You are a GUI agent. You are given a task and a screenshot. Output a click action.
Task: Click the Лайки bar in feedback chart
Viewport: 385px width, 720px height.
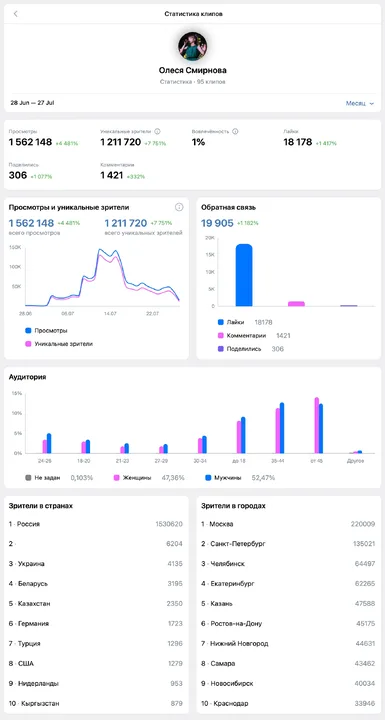pos(244,275)
